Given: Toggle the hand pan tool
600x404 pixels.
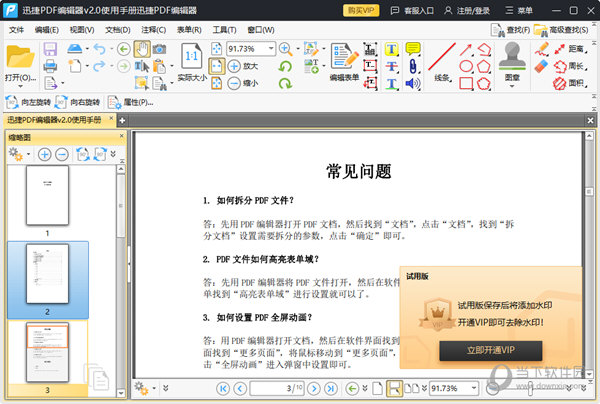Looking at the screenshot, I should click(x=142, y=49).
